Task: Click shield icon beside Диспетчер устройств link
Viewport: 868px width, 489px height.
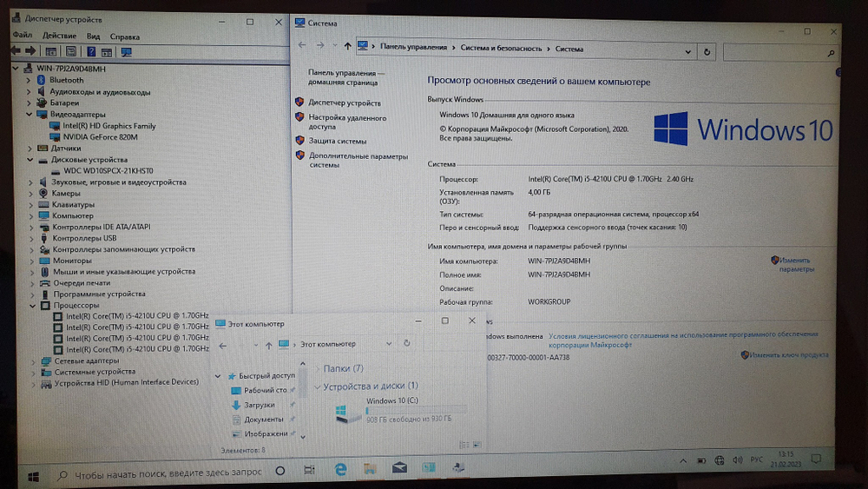Action: pos(299,102)
